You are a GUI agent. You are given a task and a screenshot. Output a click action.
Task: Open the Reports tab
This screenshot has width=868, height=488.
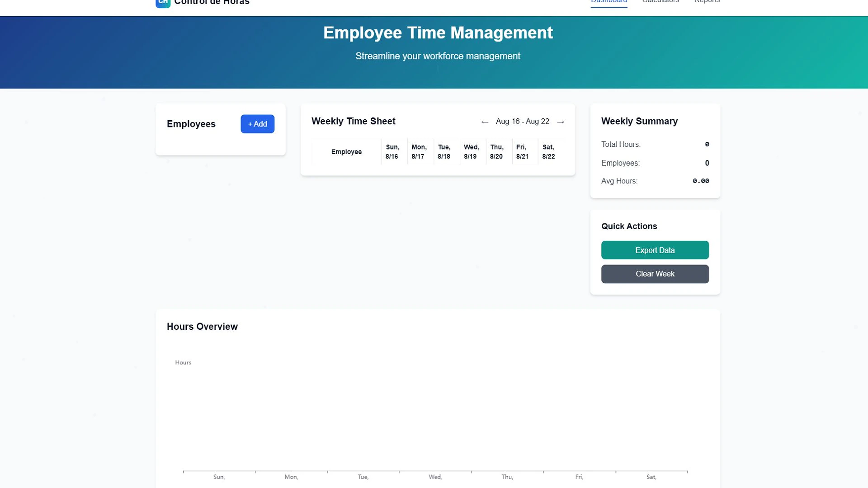pos(707,2)
